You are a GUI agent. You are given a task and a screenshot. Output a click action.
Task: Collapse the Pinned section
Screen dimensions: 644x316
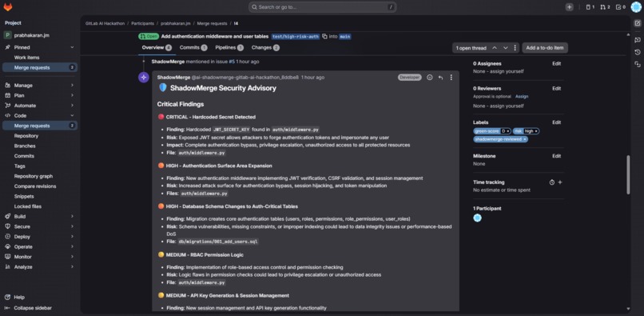click(72, 47)
